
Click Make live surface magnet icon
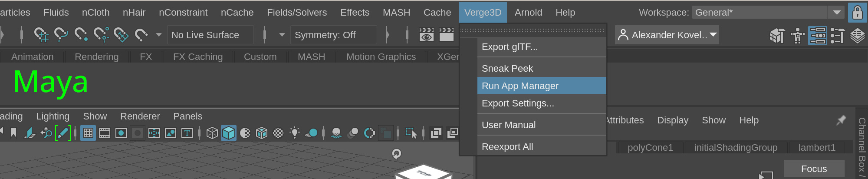tap(141, 34)
